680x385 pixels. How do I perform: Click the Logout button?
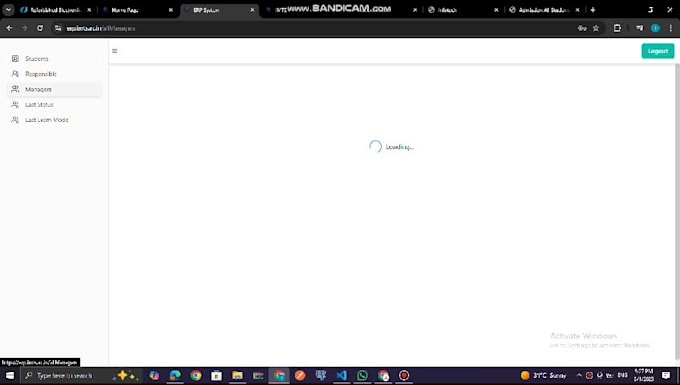click(658, 51)
